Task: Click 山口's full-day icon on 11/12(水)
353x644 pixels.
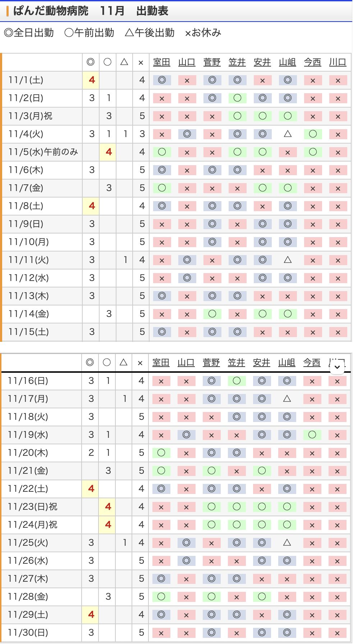Action: pos(187,278)
